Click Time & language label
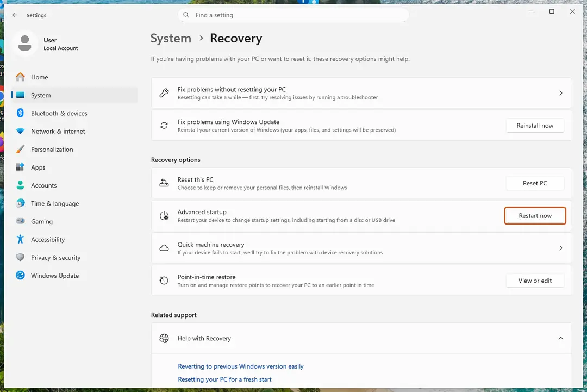587x392 pixels. (55, 203)
